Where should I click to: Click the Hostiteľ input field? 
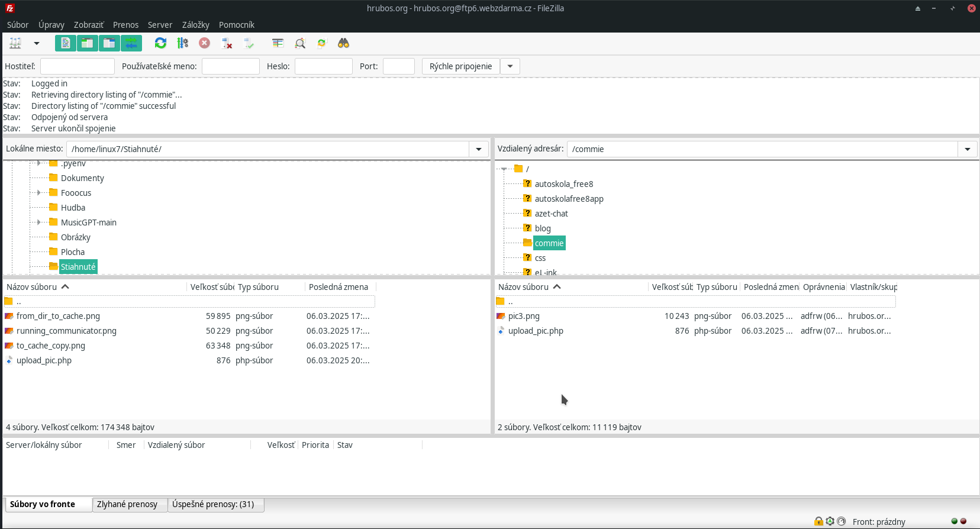(x=77, y=66)
